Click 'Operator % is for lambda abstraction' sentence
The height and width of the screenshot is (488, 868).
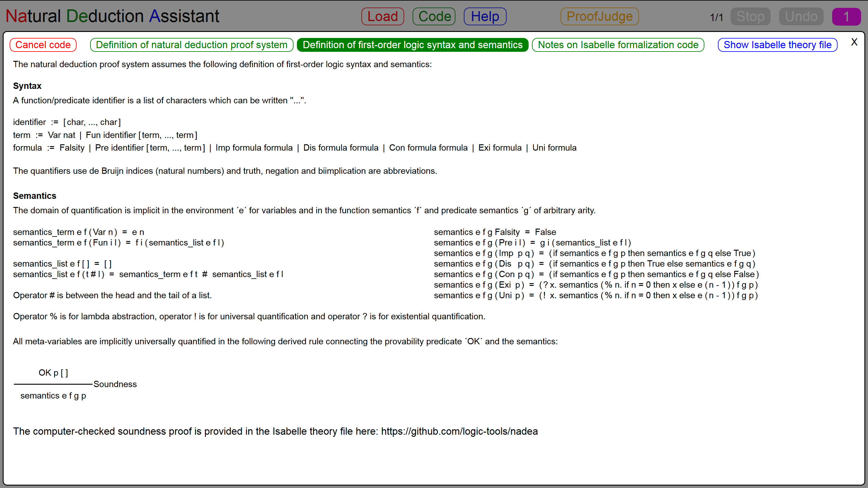coord(249,316)
